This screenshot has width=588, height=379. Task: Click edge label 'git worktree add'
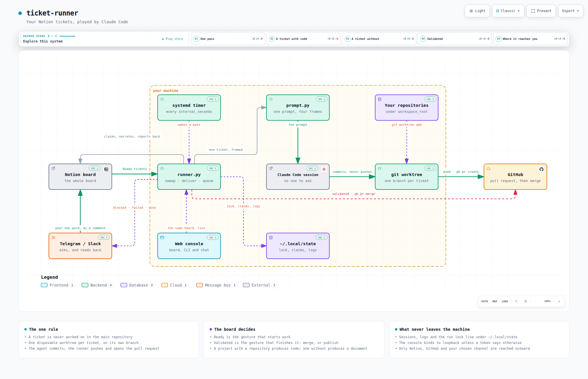pos(407,125)
